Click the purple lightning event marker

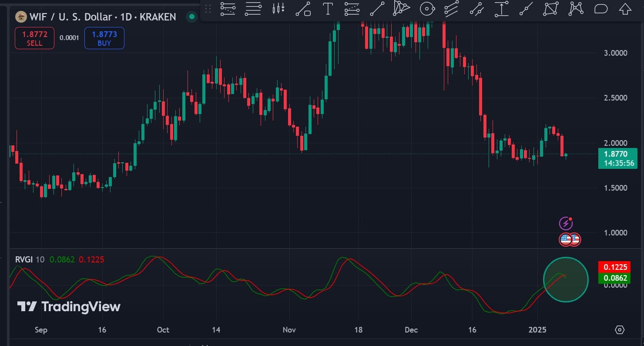(x=565, y=224)
